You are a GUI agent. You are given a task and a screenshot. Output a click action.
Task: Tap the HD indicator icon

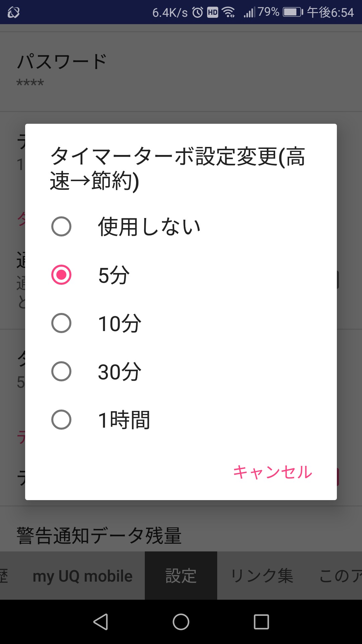[x=213, y=12]
